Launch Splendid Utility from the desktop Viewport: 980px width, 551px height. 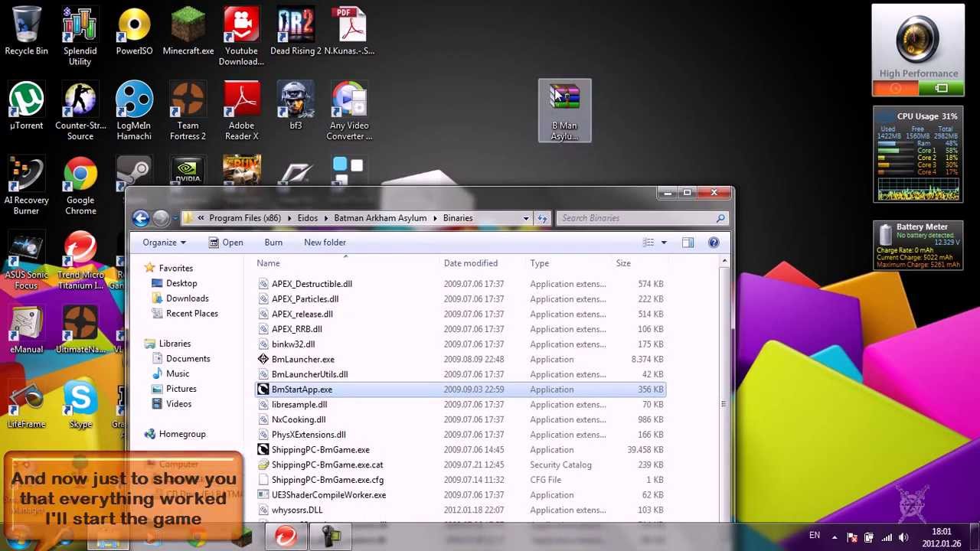pos(80,37)
